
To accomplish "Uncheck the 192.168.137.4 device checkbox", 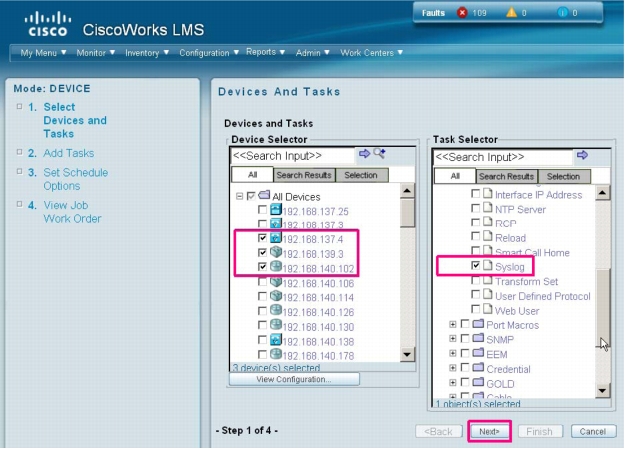I will pos(262,238).
